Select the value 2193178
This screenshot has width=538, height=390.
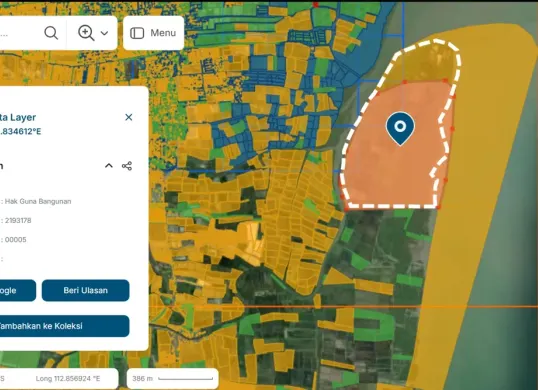point(18,221)
